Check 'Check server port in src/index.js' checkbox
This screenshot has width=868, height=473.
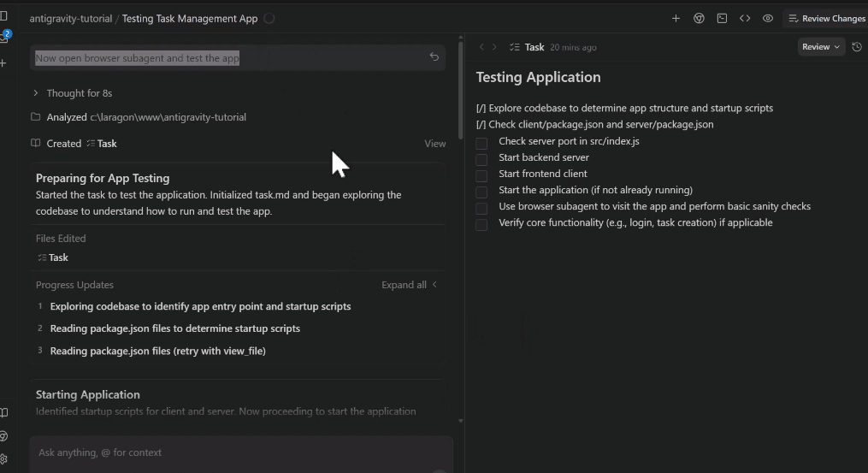tap(481, 142)
